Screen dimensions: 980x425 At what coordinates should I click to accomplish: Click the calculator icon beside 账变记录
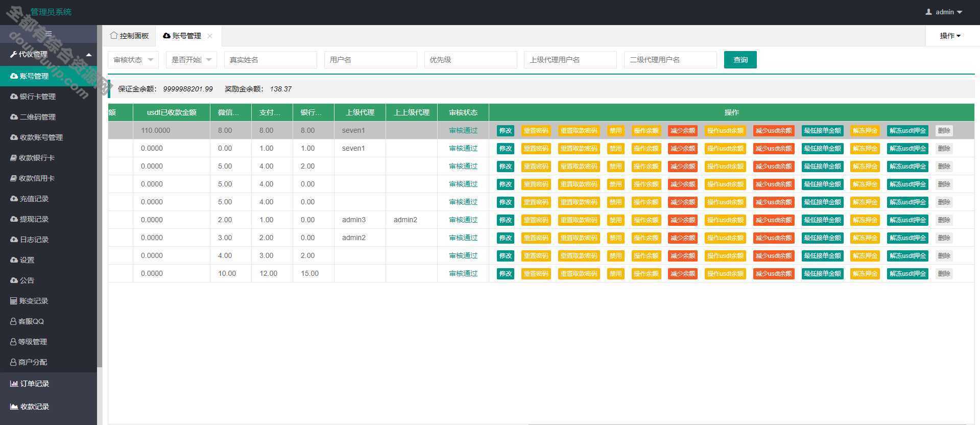tap(14, 301)
